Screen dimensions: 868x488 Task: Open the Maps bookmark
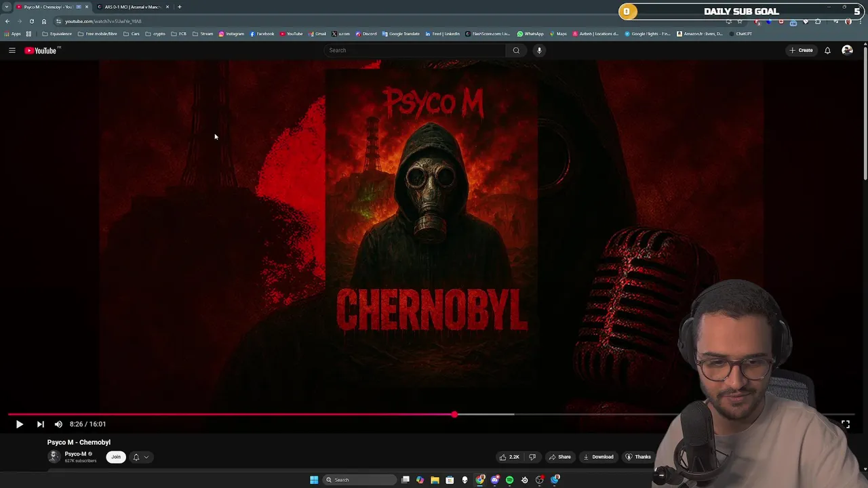(558, 34)
